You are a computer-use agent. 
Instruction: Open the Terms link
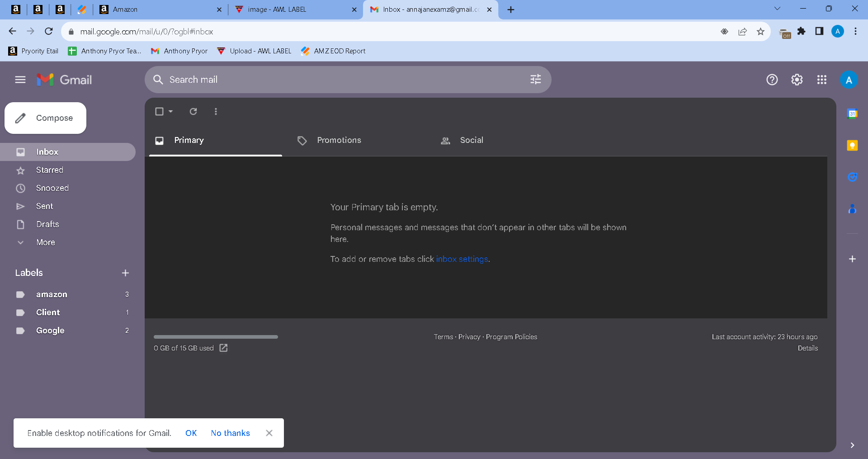(x=443, y=337)
